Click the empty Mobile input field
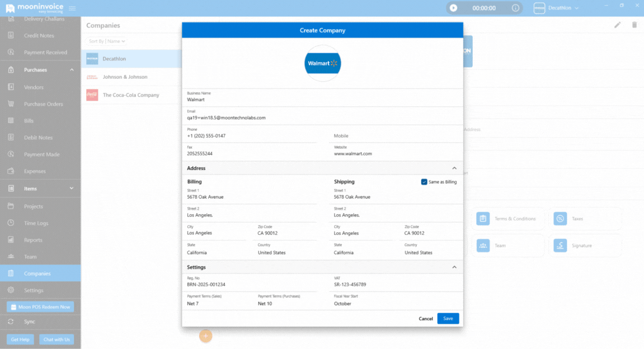644x349 pixels. (x=396, y=135)
